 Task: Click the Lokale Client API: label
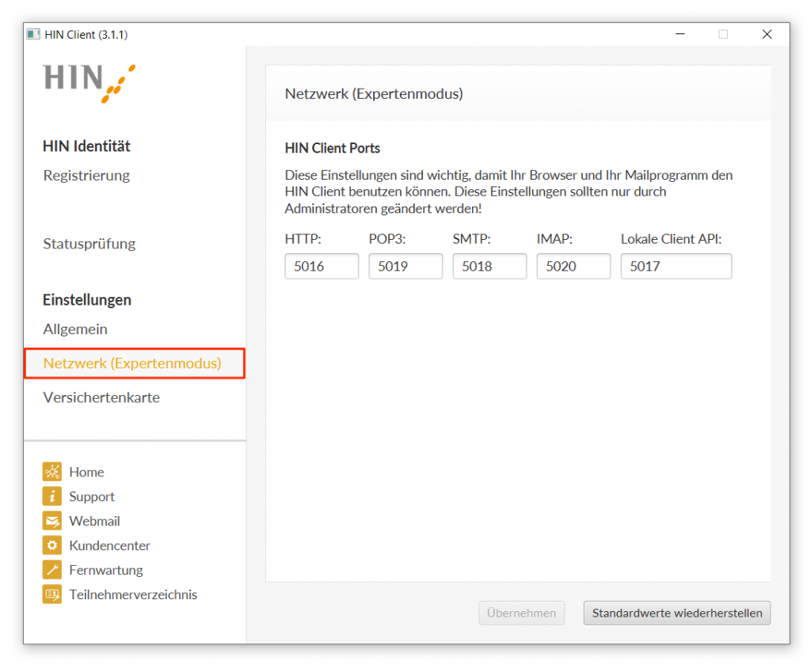tap(672, 239)
